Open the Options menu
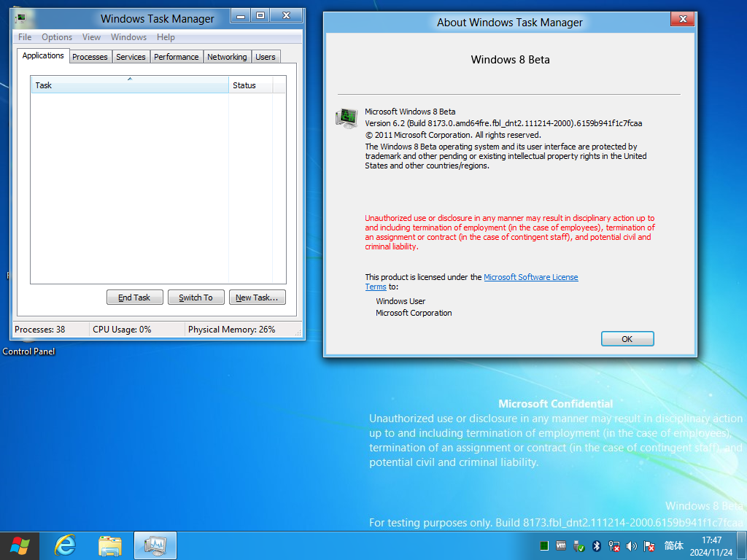This screenshot has width=747, height=560. tap(57, 37)
